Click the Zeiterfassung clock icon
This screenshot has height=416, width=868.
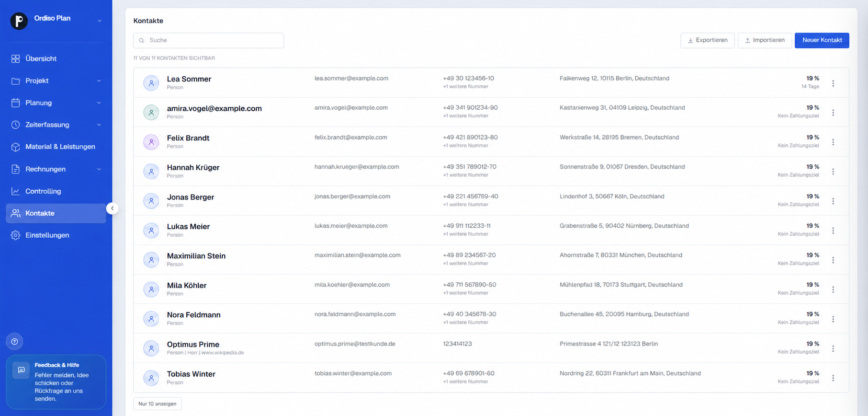(x=15, y=125)
